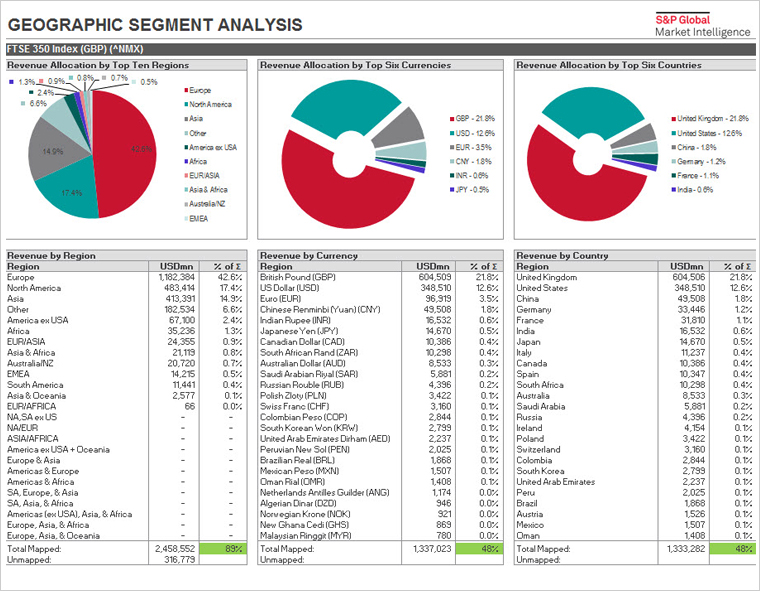
Task: Click the China - 1.8% legend entry
Action: 694,147
